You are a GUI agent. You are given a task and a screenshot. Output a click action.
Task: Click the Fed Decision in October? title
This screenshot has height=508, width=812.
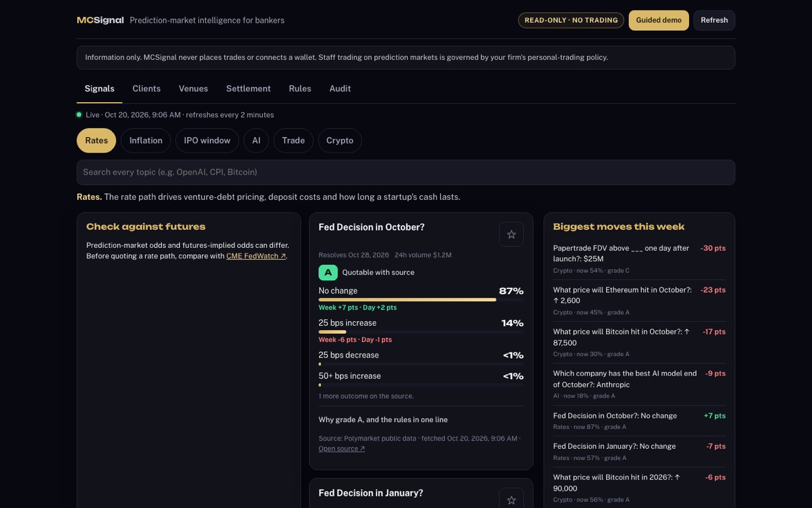point(371,228)
